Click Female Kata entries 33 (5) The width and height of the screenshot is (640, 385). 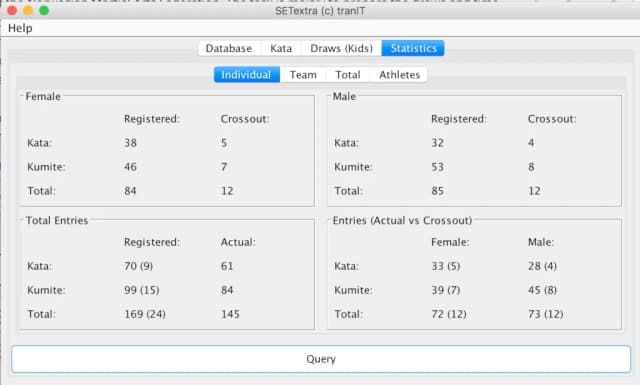[x=446, y=266]
